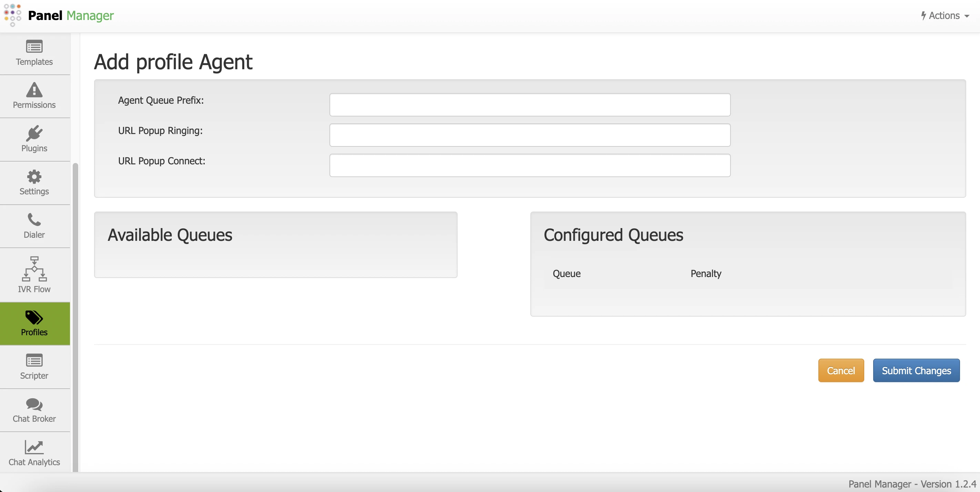
Task: Click the Submit Changes button
Action: (x=916, y=370)
